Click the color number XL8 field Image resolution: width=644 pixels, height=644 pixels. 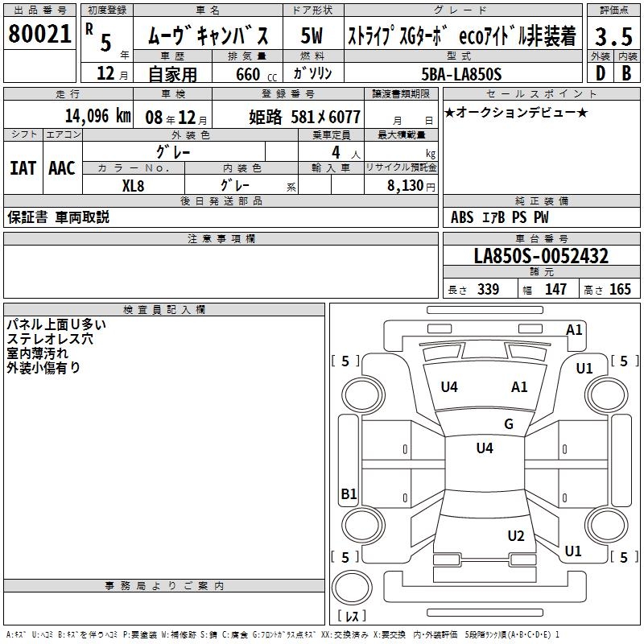(134, 185)
